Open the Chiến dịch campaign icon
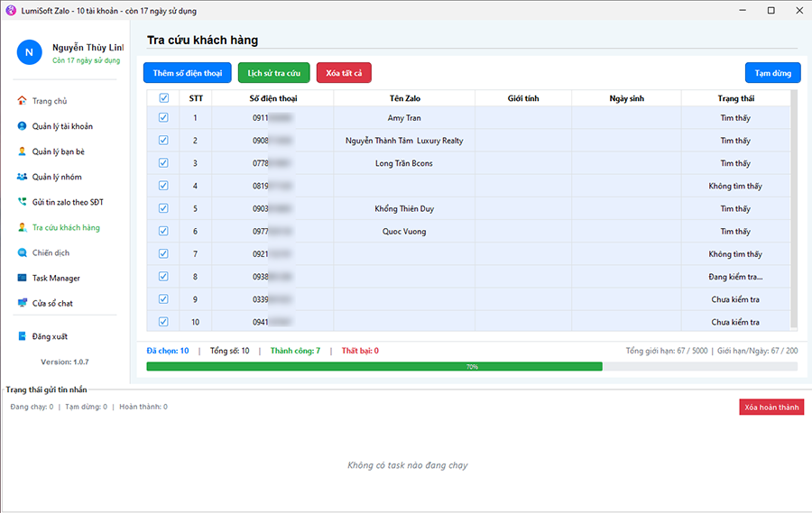The width and height of the screenshot is (812, 513). click(x=22, y=252)
